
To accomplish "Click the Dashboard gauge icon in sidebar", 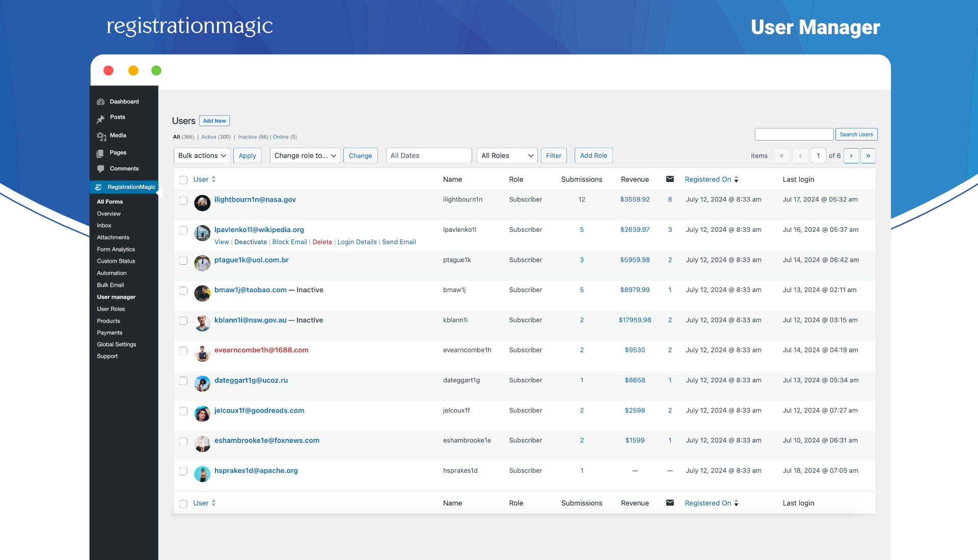I will 101,102.
